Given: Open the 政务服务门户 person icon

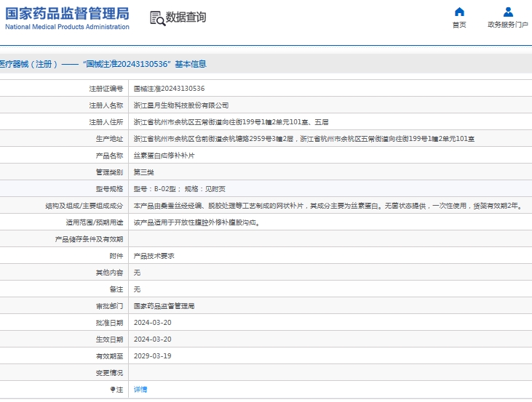Looking at the screenshot, I should pos(508,12).
